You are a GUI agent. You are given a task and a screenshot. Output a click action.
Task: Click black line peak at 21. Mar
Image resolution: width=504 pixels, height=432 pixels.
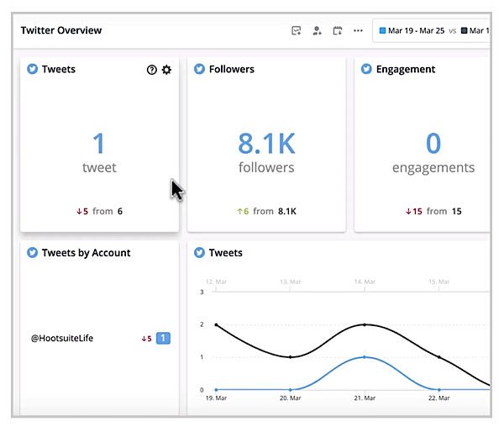[x=364, y=324]
